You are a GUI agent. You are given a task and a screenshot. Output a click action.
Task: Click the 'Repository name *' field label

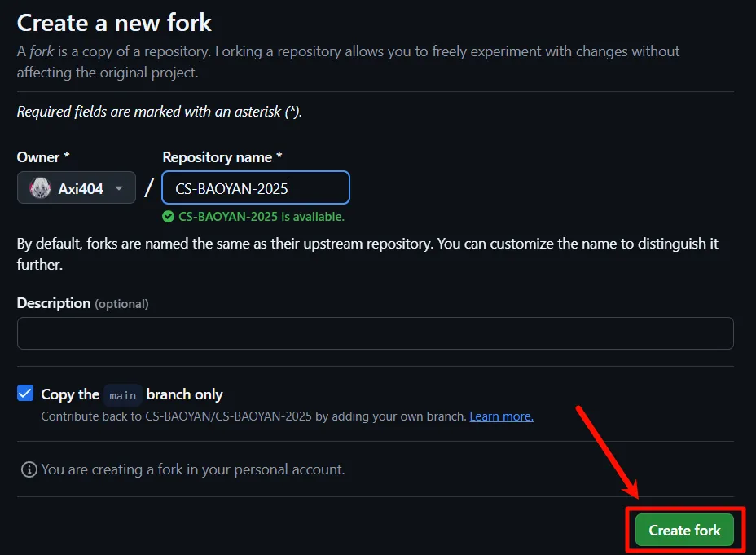coord(222,157)
